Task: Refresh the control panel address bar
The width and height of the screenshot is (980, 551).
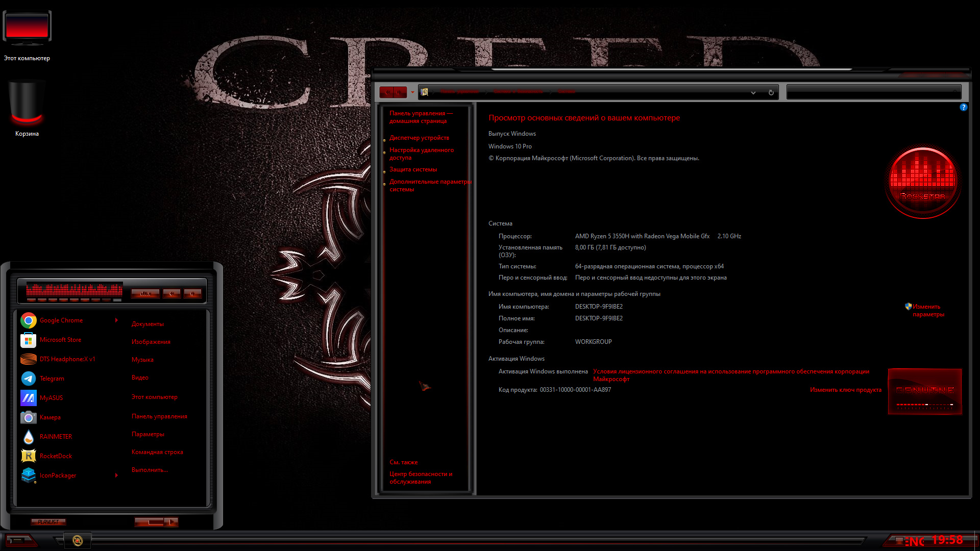Action: 771,92
